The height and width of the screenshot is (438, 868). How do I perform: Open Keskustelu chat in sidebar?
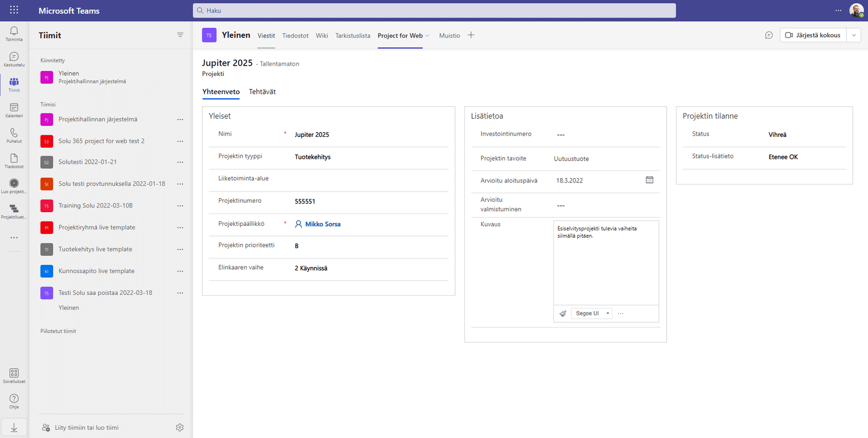pyautogui.click(x=14, y=59)
